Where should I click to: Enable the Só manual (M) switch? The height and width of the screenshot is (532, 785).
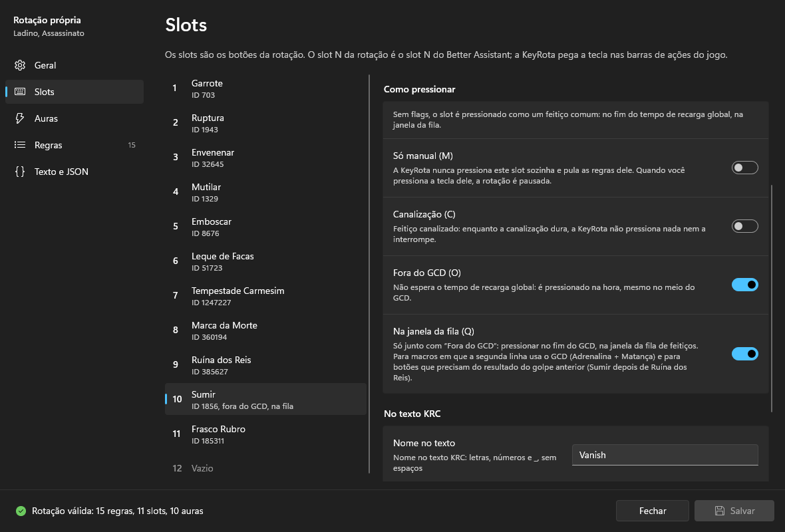(x=744, y=168)
